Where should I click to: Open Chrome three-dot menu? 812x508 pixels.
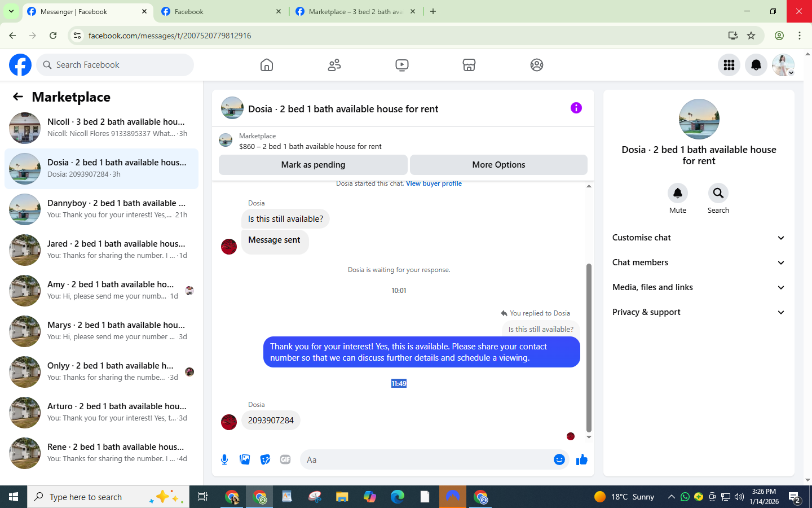[800, 36]
